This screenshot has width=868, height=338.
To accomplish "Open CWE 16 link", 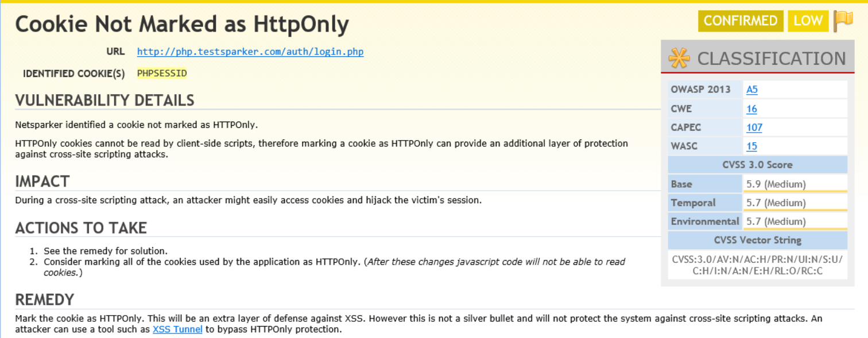I will pyautogui.click(x=751, y=108).
